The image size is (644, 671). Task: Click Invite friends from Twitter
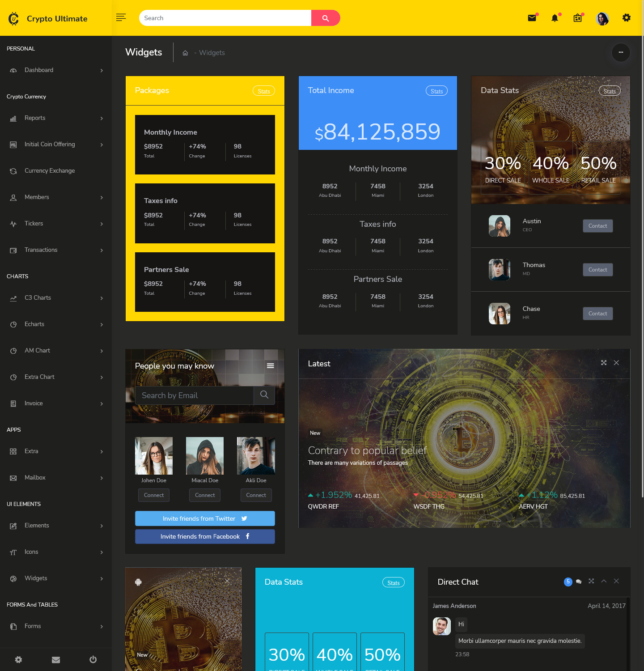[x=204, y=518]
